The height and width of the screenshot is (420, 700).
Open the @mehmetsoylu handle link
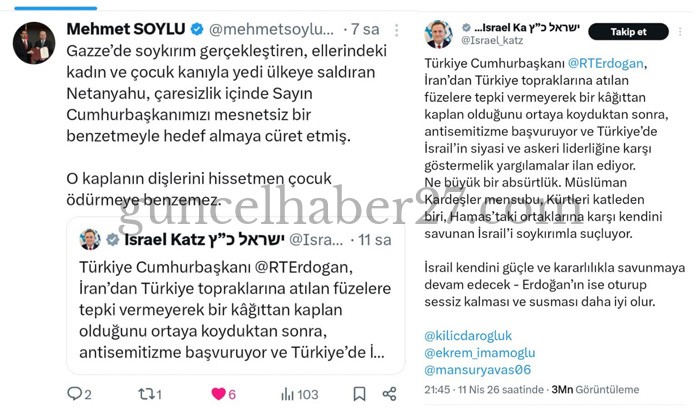point(271,29)
